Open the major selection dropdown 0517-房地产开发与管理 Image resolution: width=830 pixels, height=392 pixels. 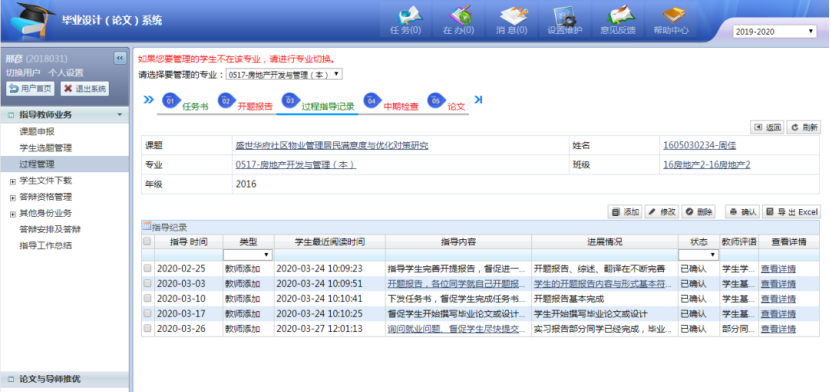pos(284,75)
